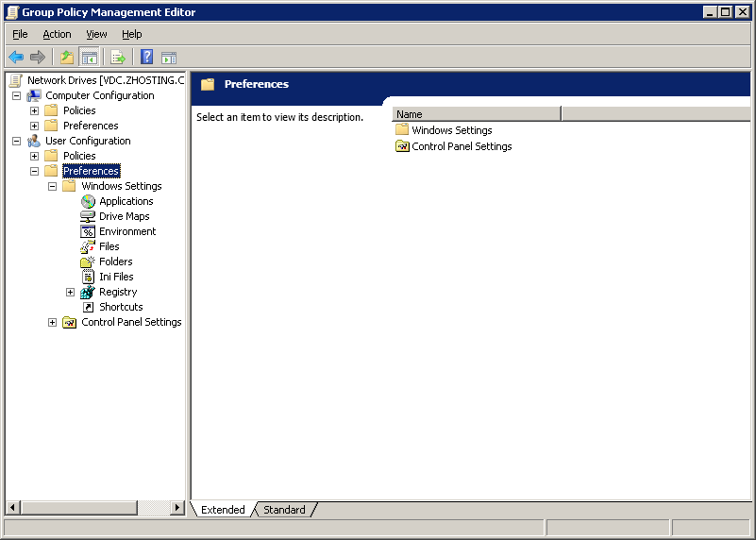Click the Up one level folder icon
Viewport: 756px width, 540px height.
[x=67, y=58]
